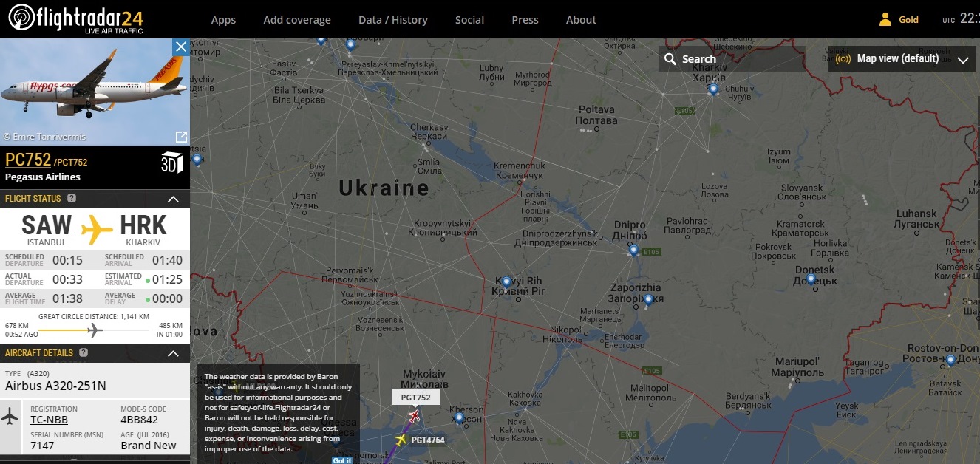Dismiss weather notice with Got it

pos(342,460)
